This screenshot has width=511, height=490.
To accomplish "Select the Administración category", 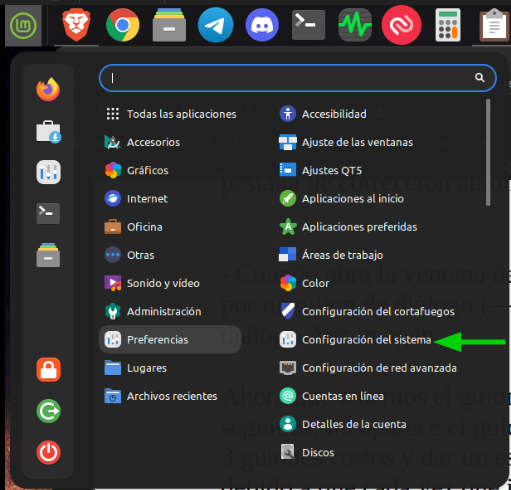I will tap(170, 311).
